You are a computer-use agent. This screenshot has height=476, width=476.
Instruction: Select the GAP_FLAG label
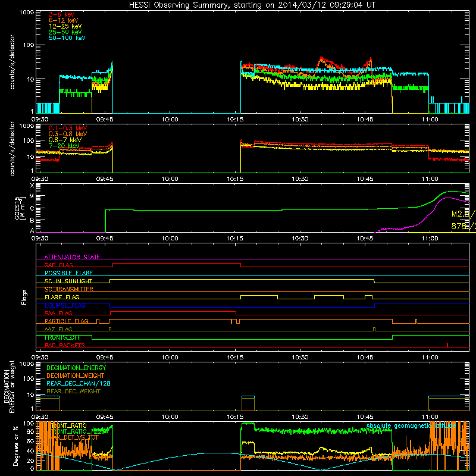click(58, 265)
